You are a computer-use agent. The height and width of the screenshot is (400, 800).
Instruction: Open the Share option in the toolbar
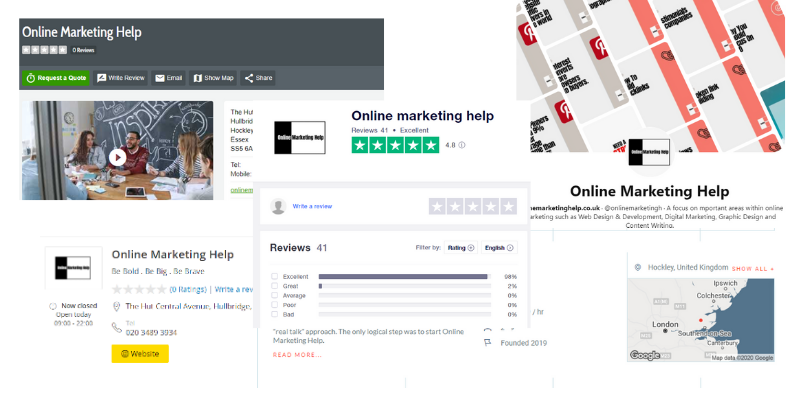click(258, 78)
